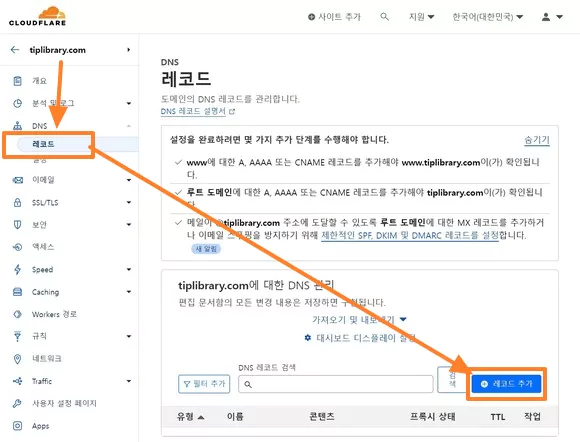Viewport: 580px width, 442px height.
Task: Collapse the DNS sidebar section arrow
Action: (x=129, y=126)
